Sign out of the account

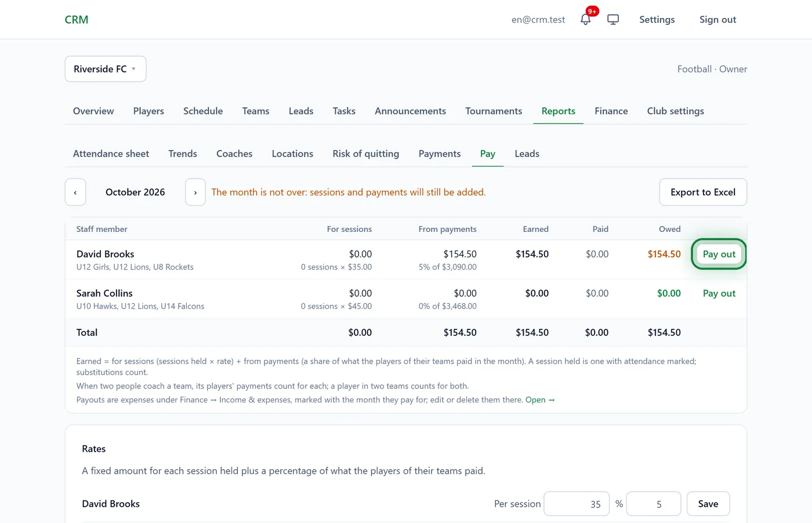717,20
